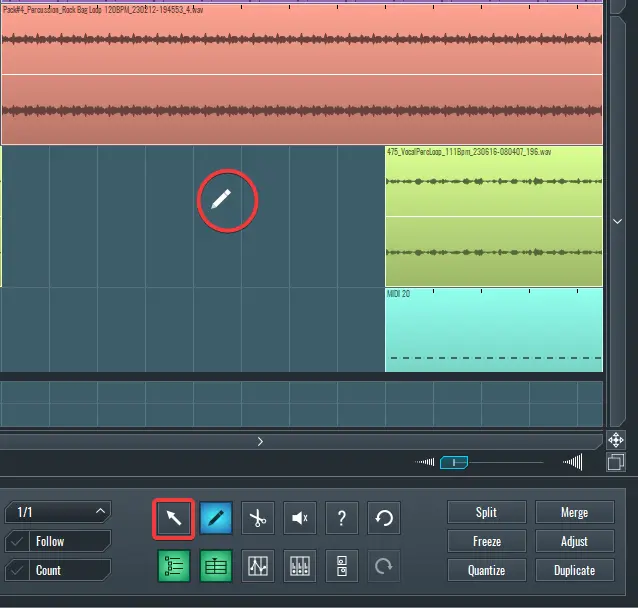Click the Freeze button

point(487,541)
